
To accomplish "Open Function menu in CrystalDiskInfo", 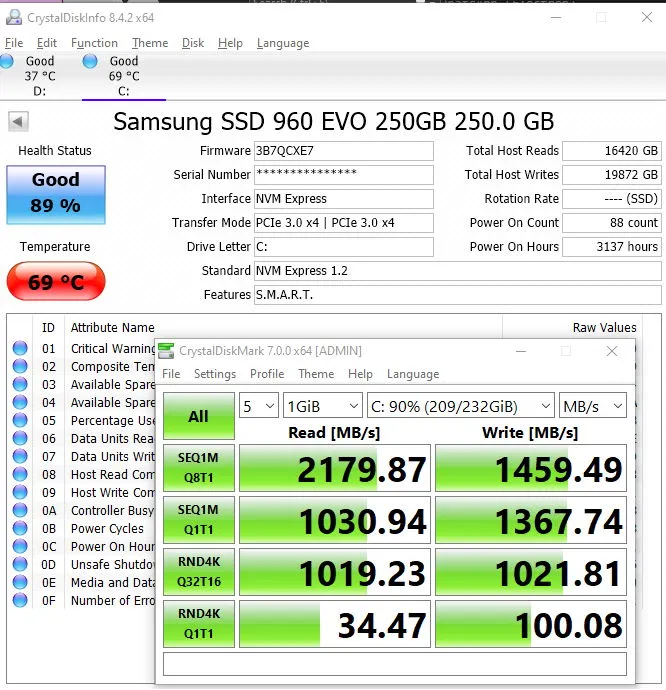I will (94, 43).
